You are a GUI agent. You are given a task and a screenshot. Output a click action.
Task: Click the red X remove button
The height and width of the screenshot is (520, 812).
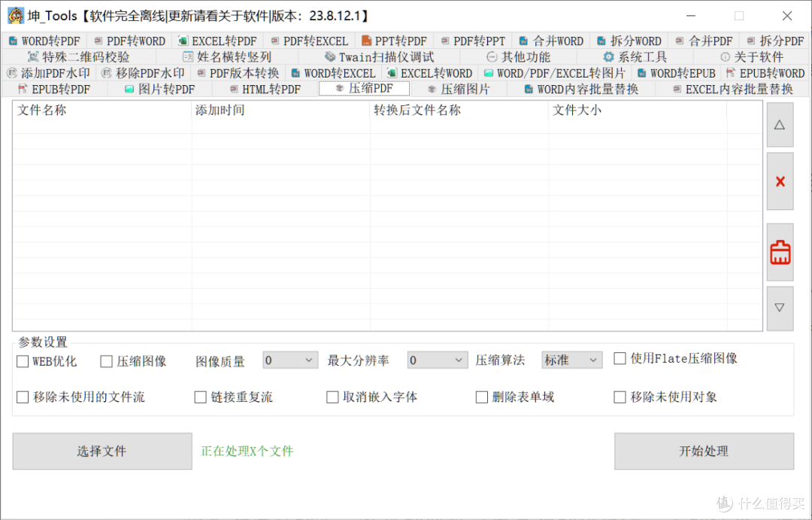click(780, 181)
